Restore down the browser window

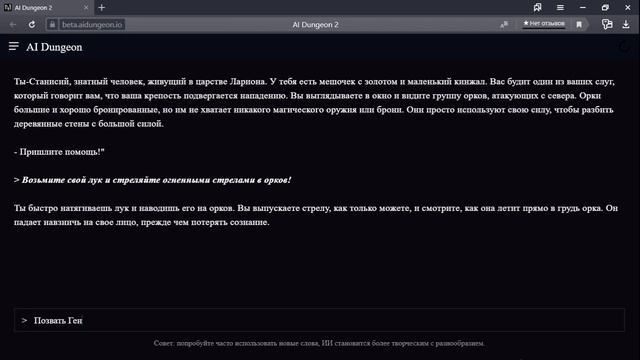(x=605, y=7)
